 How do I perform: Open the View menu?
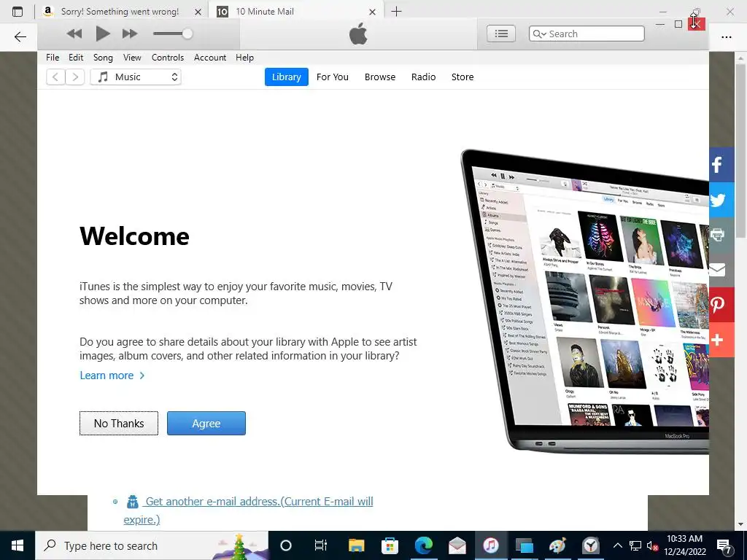[132, 58]
